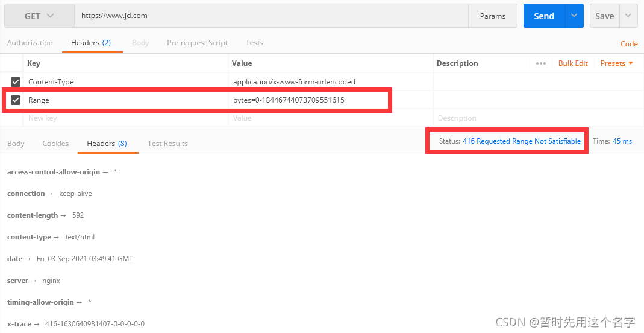Open the request Body tab

pyautogui.click(x=140, y=43)
